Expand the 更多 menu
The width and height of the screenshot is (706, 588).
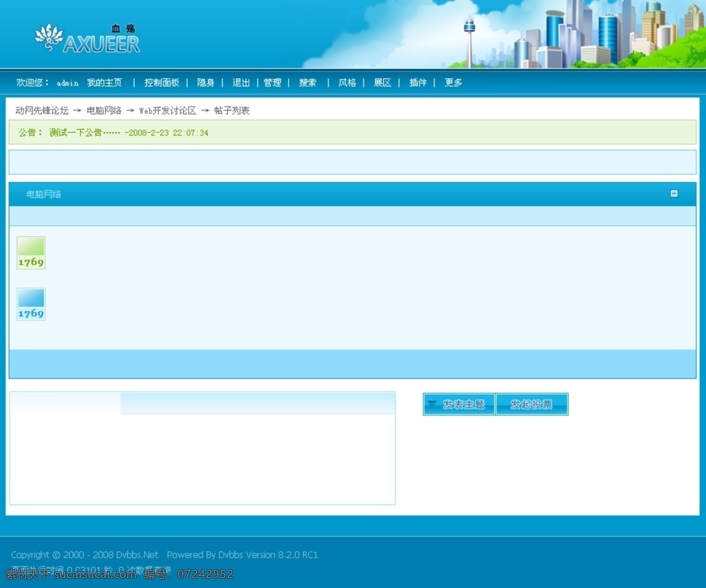[x=453, y=83]
